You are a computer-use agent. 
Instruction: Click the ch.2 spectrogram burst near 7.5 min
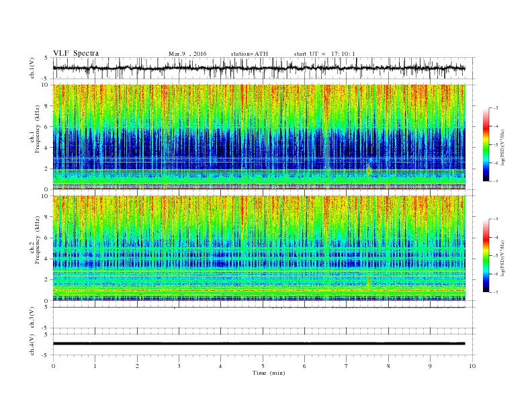pyautogui.click(x=369, y=281)
